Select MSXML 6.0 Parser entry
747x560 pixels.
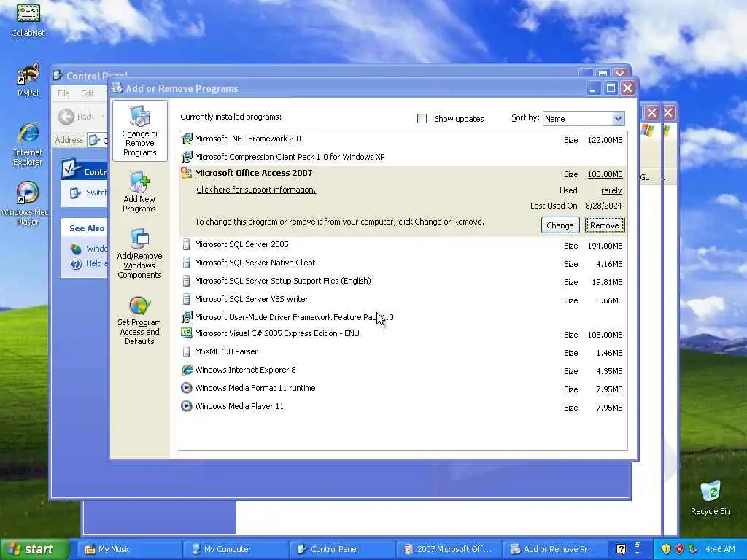coord(403,352)
